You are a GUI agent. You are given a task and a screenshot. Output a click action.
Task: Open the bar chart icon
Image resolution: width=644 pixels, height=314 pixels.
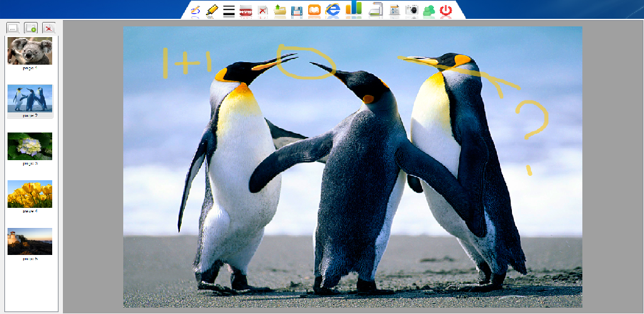coord(353,9)
